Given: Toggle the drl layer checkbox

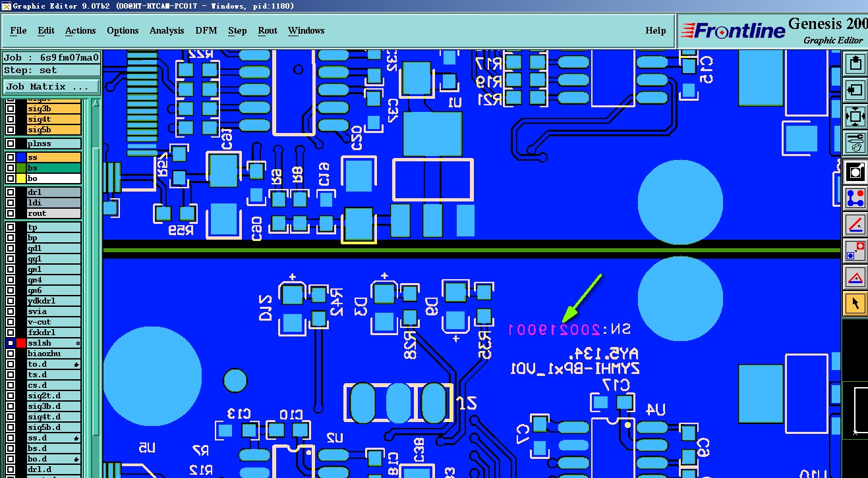Looking at the screenshot, I should 11,192.
